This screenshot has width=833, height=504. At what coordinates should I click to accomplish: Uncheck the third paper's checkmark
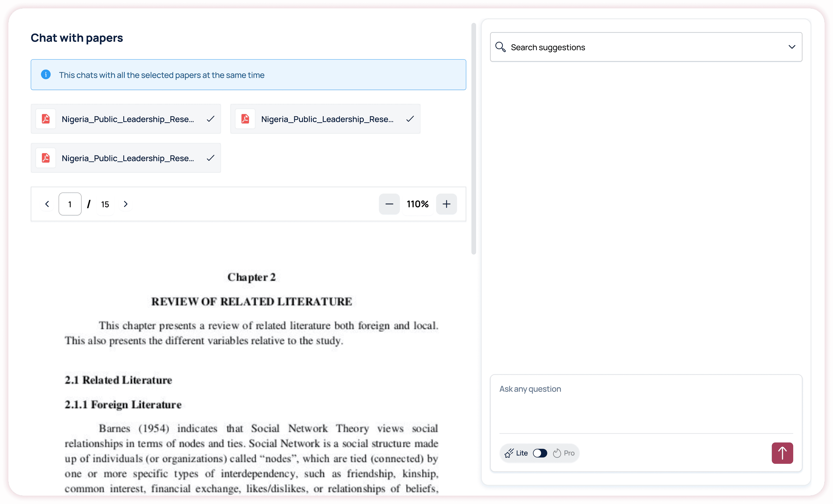coord(210,158)
